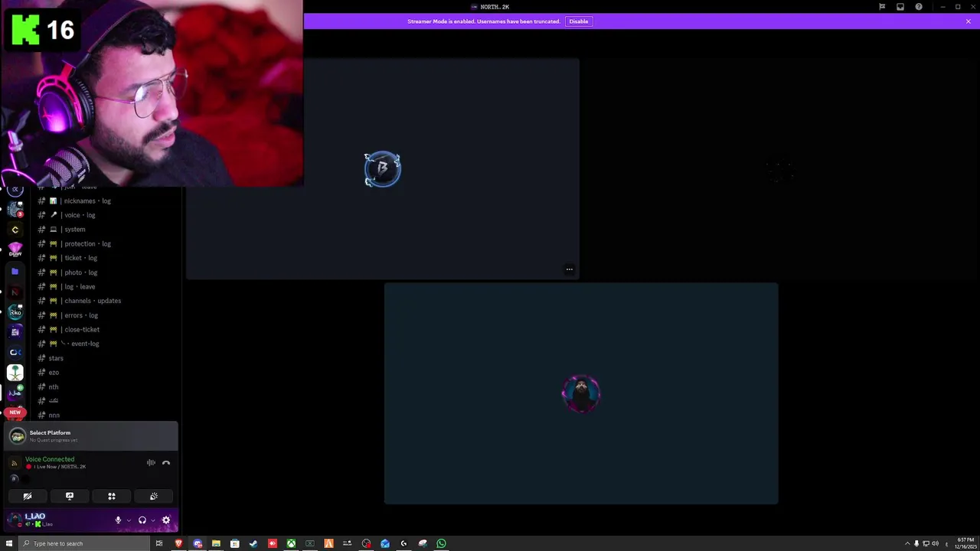Open the Discord help question-mark icon
The height and width of the screenshot is (551, 980).
[x=919, y=7]
